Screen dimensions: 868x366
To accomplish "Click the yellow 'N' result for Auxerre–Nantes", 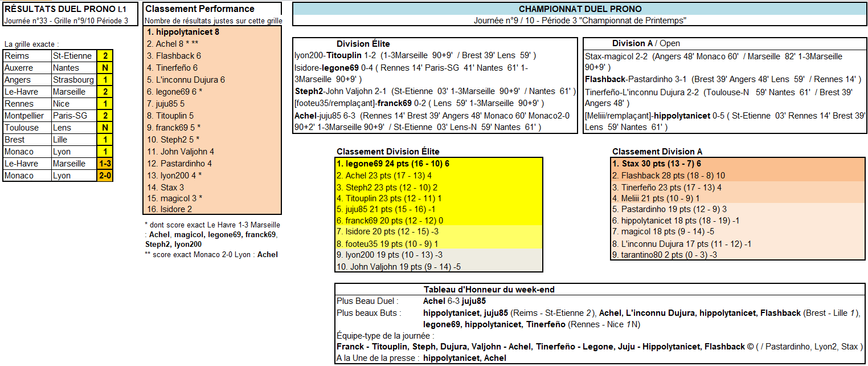I will pyautogui.click(x=105, y=68).
